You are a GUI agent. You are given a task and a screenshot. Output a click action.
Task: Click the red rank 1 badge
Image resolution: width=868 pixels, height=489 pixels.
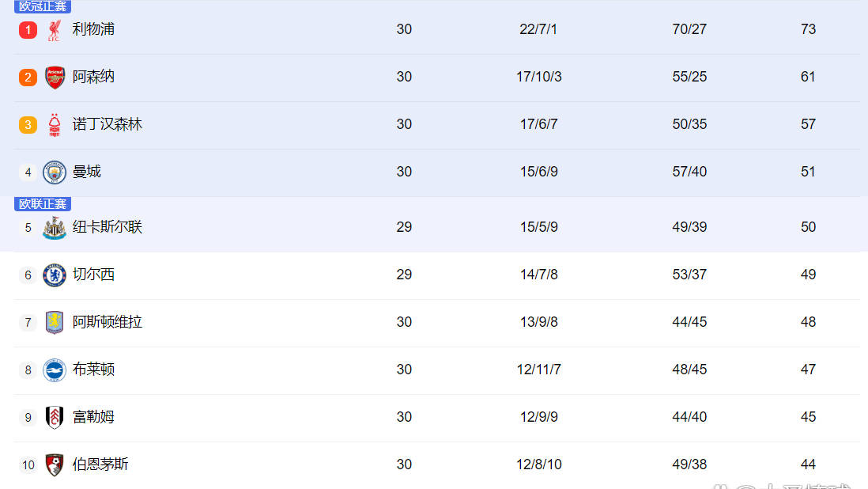pos(28,30)
